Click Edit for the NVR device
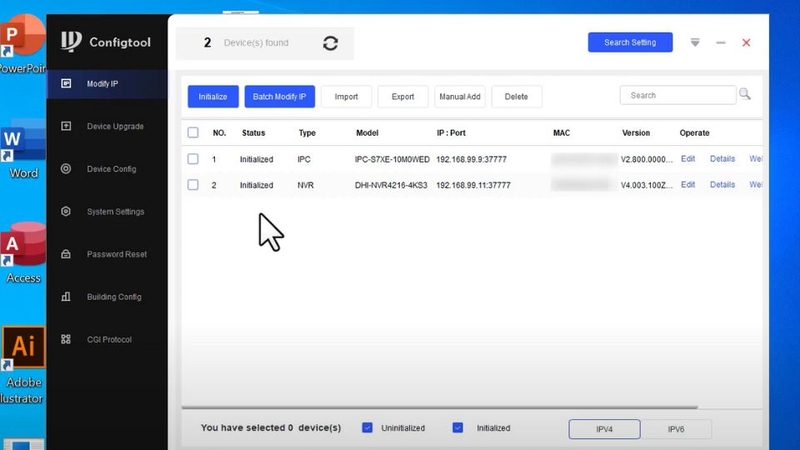This screenshot has height=450, width=800. point(688,184)
